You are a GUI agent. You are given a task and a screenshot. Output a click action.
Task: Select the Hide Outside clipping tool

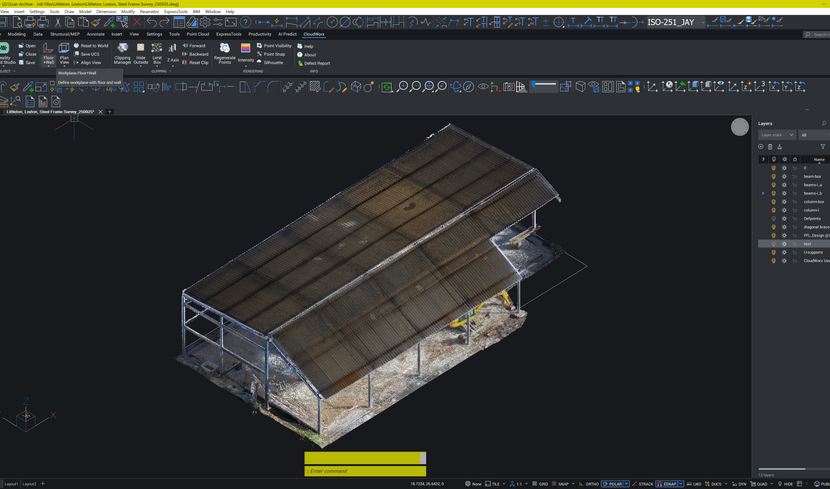click(140, 53)
